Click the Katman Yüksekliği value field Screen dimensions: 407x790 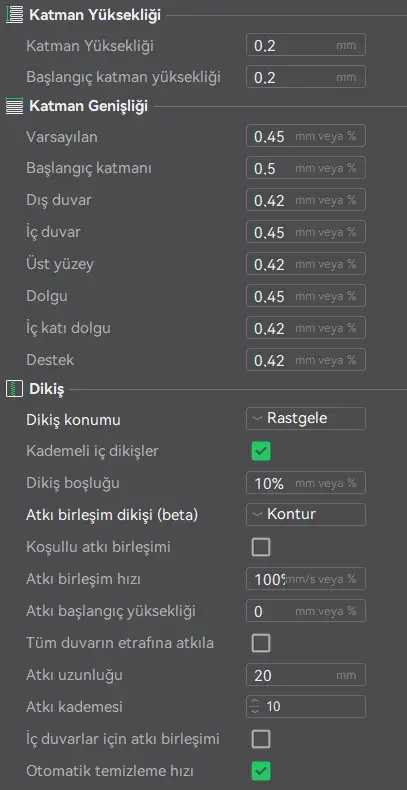(x=306, y=45)
